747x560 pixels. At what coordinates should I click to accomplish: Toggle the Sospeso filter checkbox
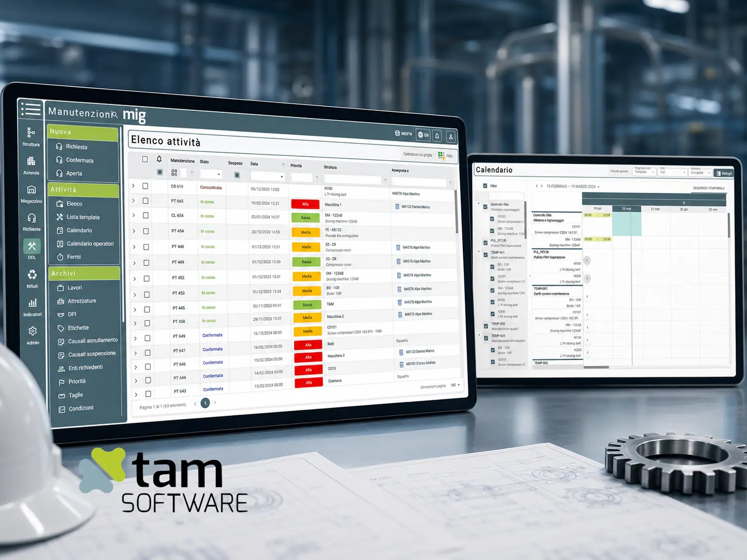[x=237, y=175]
